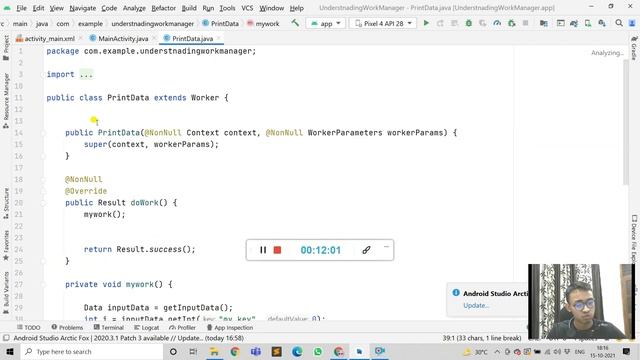
Task: Open the Structure side panel
Action: [6, 203]
